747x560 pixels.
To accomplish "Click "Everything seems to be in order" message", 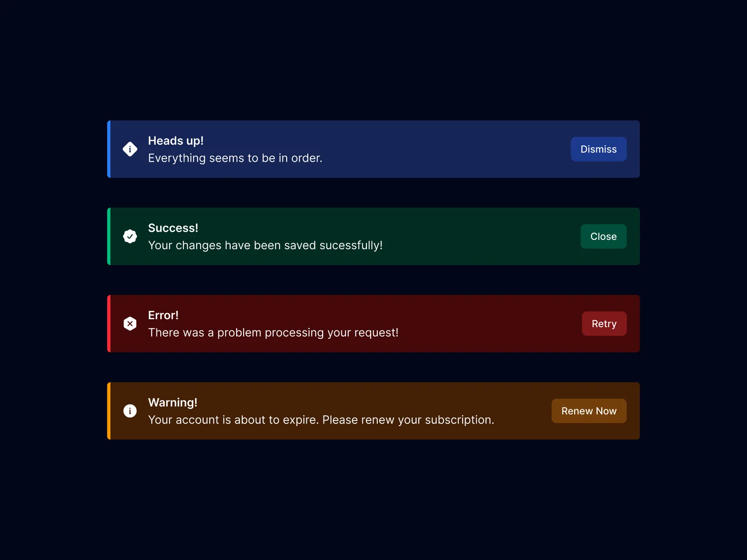I will [x=235, y=158].
